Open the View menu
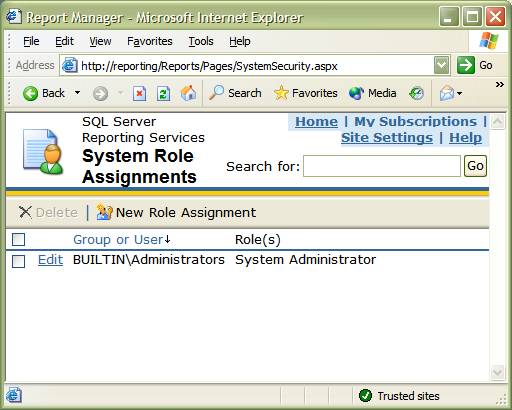This screenshot has width=512, height=410. coord(100,41)
